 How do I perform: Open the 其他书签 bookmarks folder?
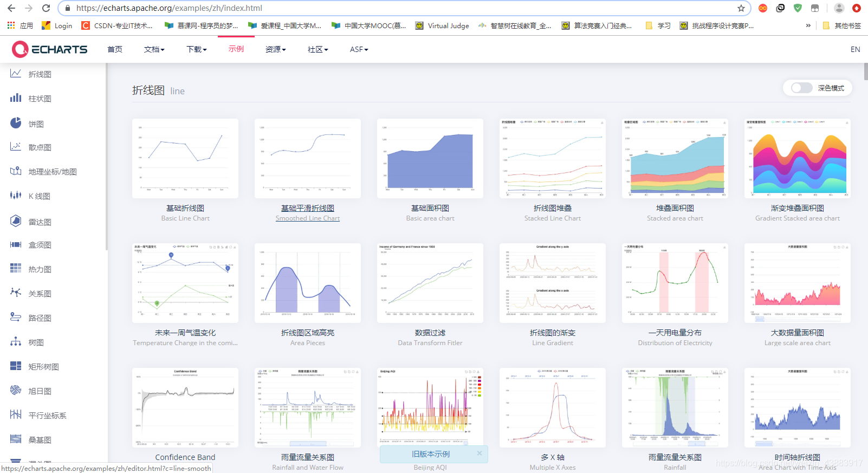(x=841, y=25)
